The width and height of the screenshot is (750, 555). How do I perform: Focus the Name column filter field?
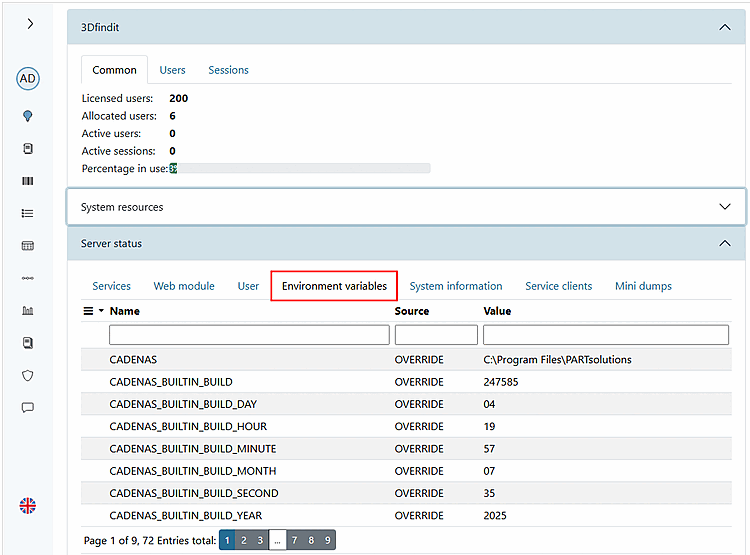[x=249, y=335]
